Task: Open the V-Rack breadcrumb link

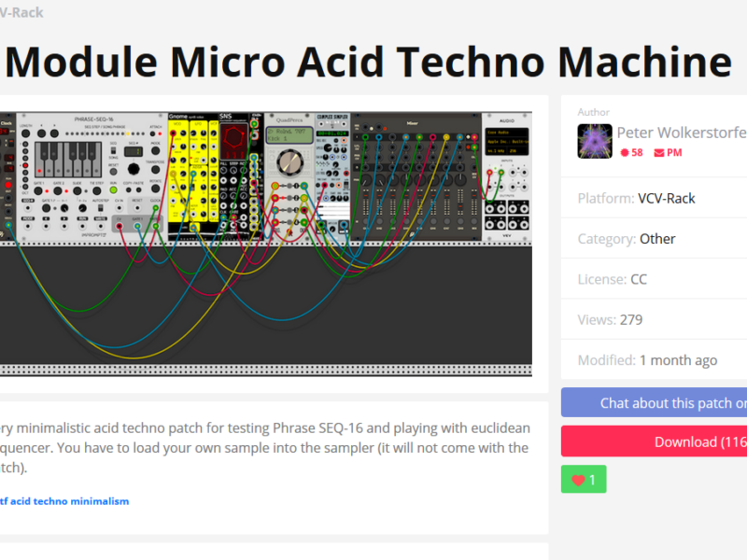Action: 21,12
